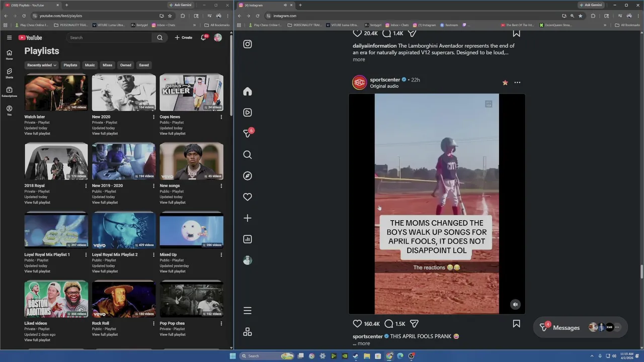
Task: Share the sportscenter post
Action: click(414, 324)
